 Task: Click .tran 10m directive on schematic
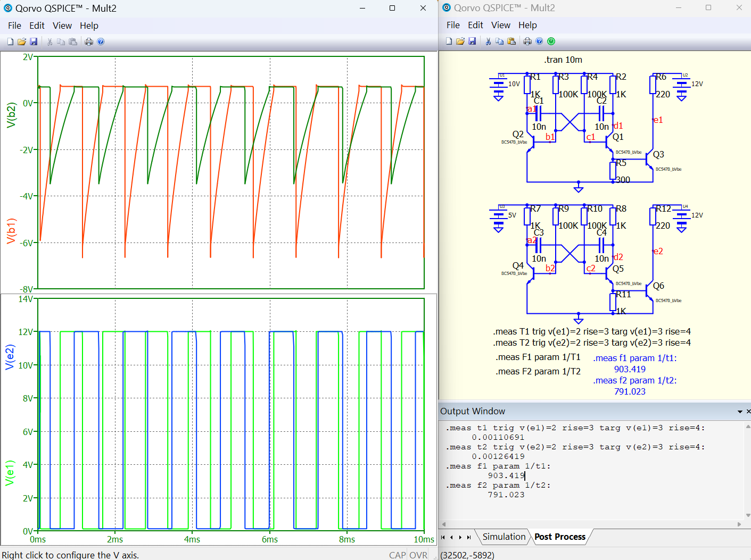click(563, 60)
